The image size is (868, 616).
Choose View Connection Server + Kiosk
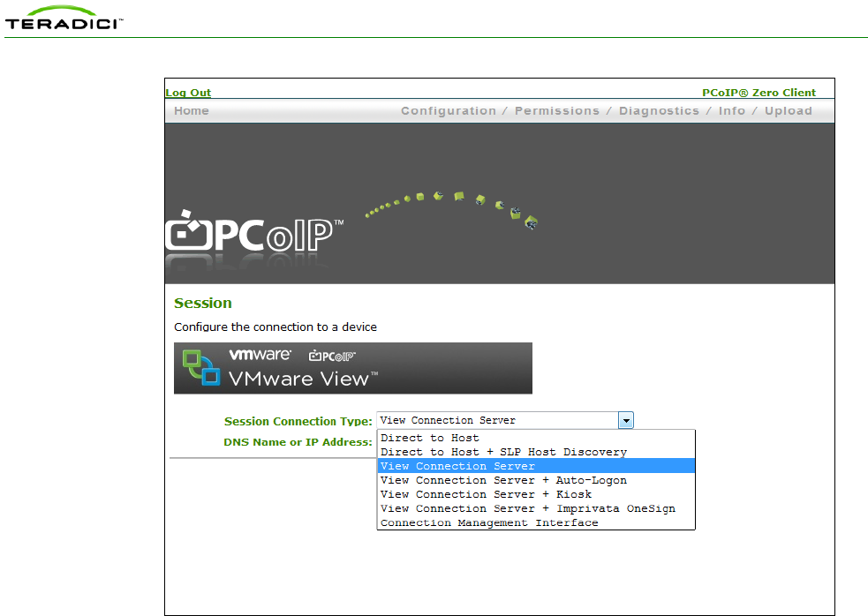click(536, 494)
